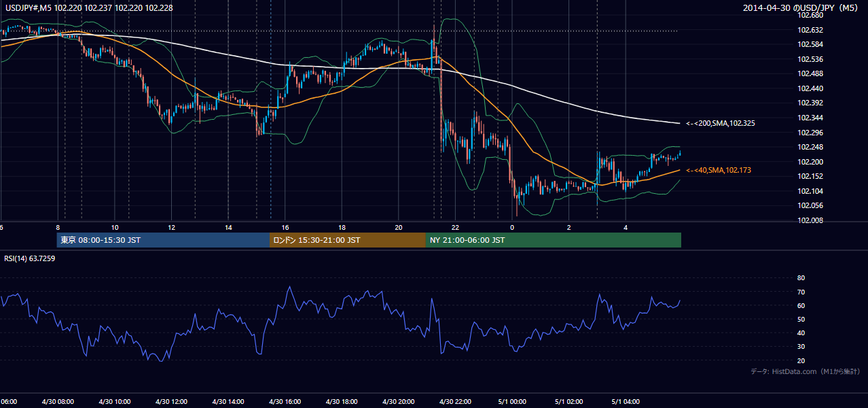The width and height of the screenshot is (868, 408).
Task: Click price level 102.632 on the axis
Action: pyautogui.click(x=810, y=30)
